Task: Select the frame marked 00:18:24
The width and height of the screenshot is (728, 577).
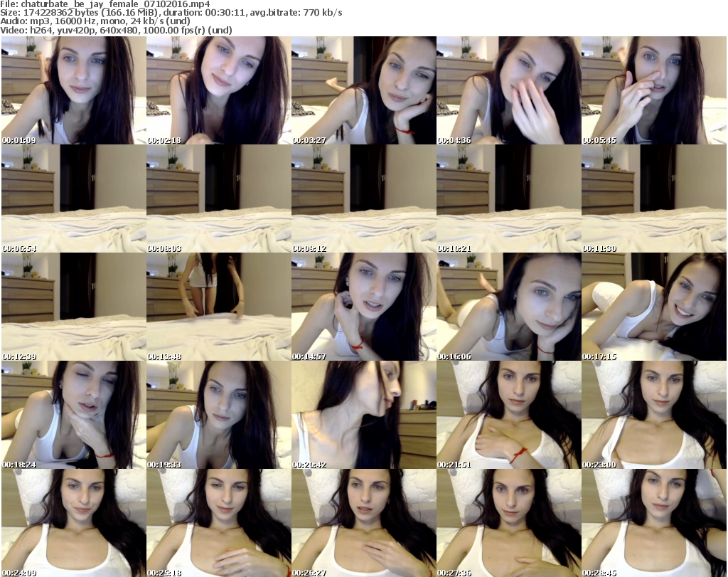Action: (74, 415)
